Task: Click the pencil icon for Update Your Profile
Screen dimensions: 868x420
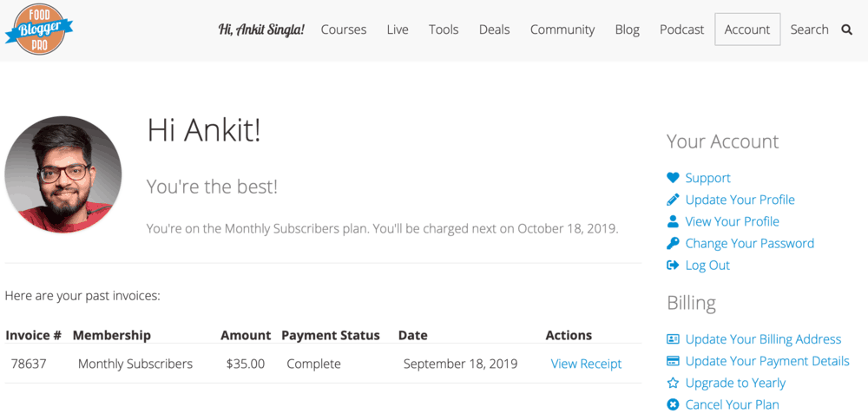Action: click(x=673, y=200)
